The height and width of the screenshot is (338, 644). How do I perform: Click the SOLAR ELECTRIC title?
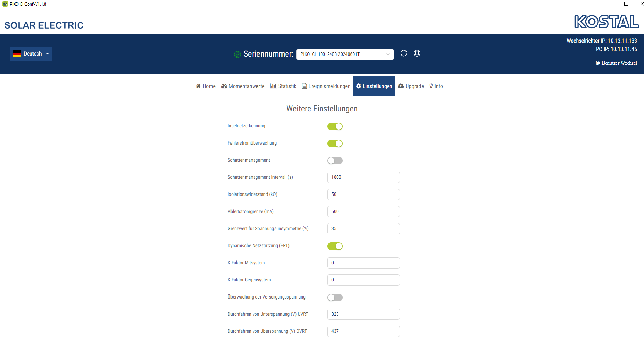click(x=44, y=25)
